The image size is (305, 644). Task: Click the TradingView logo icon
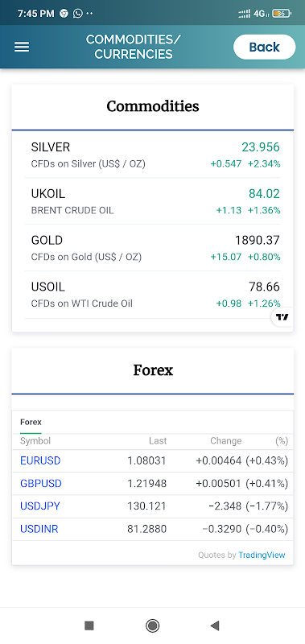[282, 317]
